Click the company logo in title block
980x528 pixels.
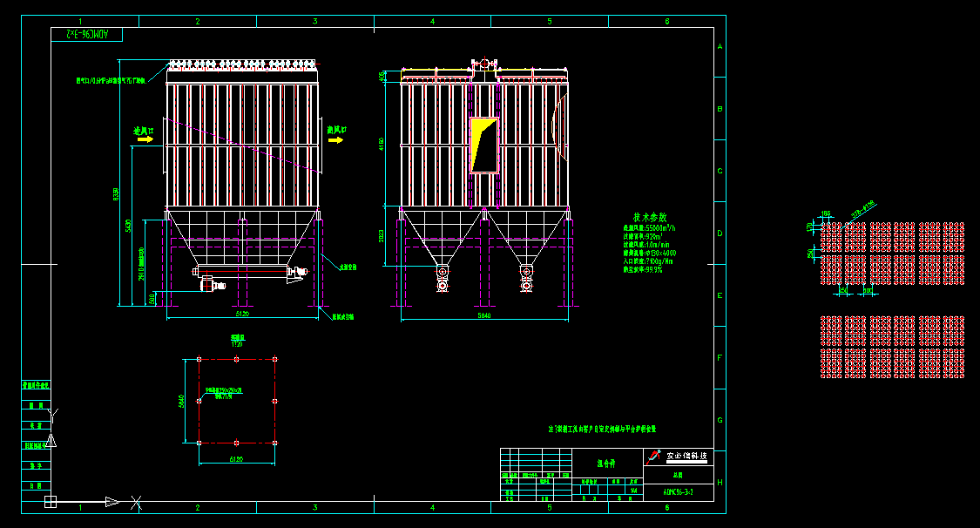coord(654,456)
